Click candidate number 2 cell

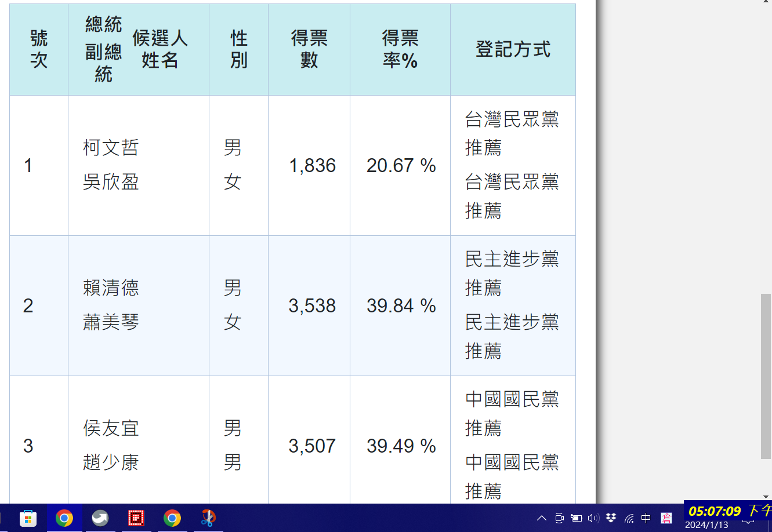(x=39, y=306)
